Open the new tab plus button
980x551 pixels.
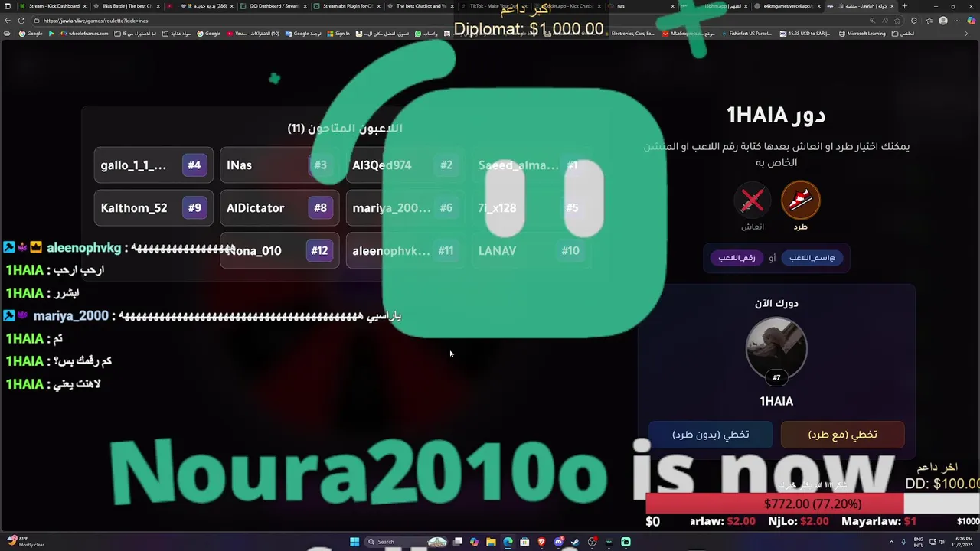pos(904,6)
